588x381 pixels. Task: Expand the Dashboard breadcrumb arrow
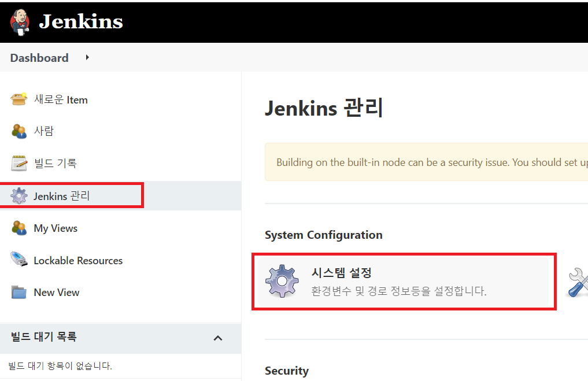pyautogui.click(x=87, y=57)
